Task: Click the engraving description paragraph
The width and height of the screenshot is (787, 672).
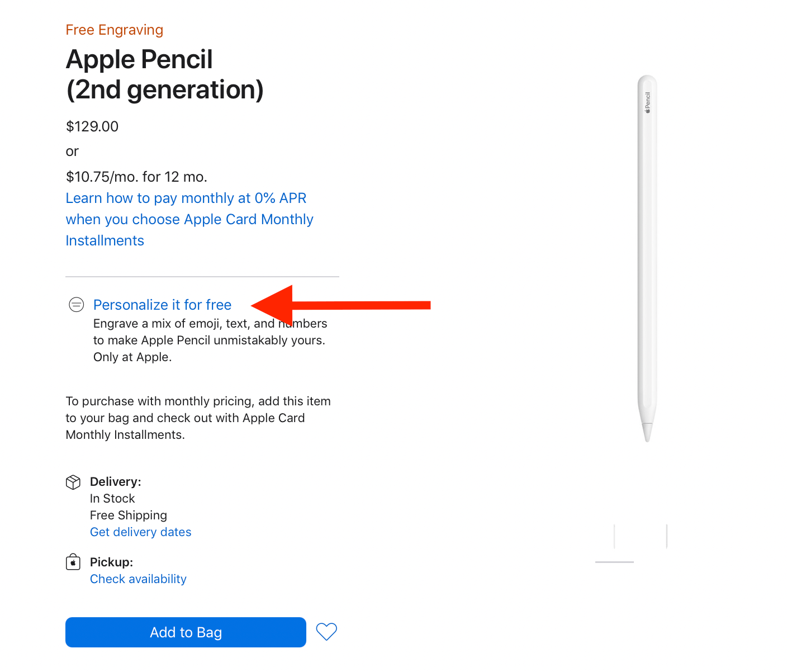Action: pyautogui.click(x=210, y=340)
